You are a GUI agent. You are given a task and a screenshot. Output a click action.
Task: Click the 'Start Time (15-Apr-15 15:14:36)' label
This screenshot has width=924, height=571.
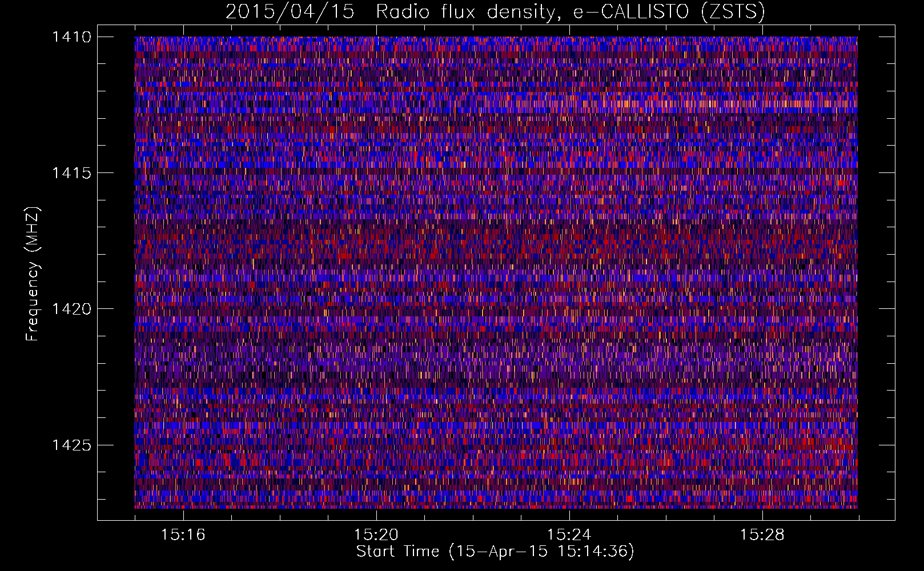[495, 552]
